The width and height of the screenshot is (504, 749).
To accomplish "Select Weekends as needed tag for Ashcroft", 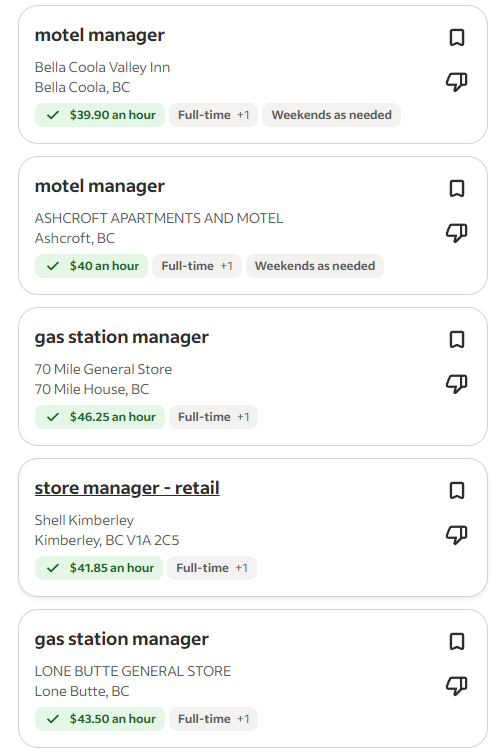I will (x=315, y=266).
